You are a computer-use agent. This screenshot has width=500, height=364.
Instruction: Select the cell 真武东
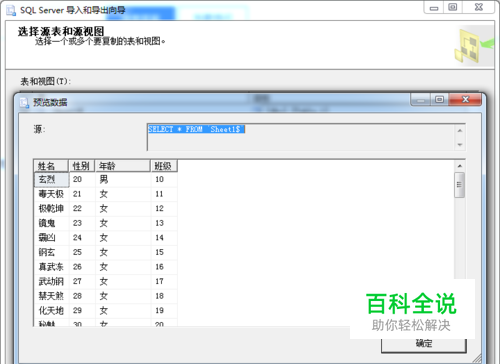coord(51,267)
